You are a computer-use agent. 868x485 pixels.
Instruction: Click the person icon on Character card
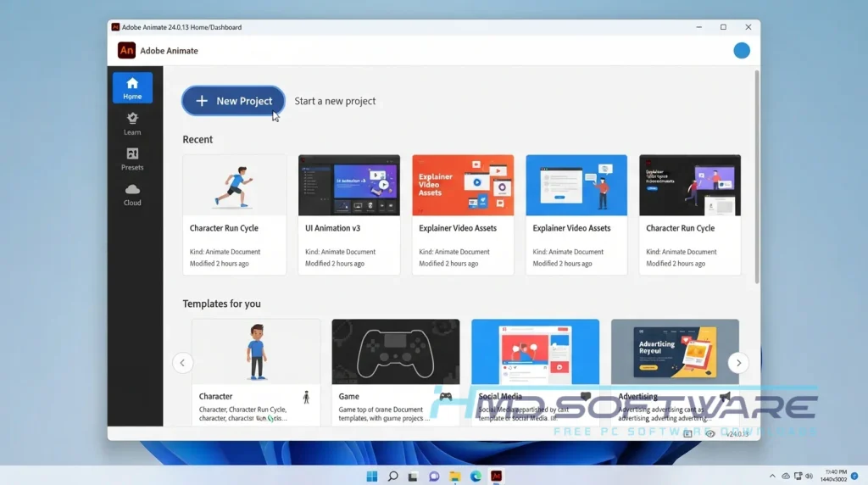coord(306,397)
